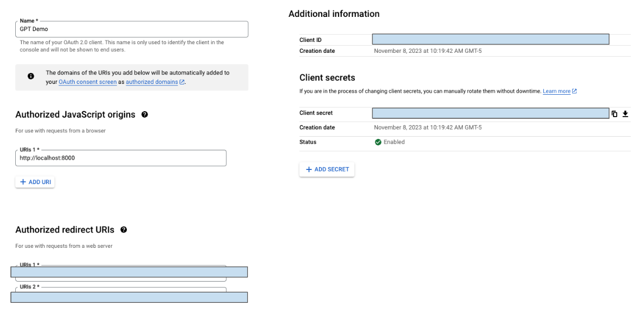
Task: Download the Client secret
Action: [625, 113]
